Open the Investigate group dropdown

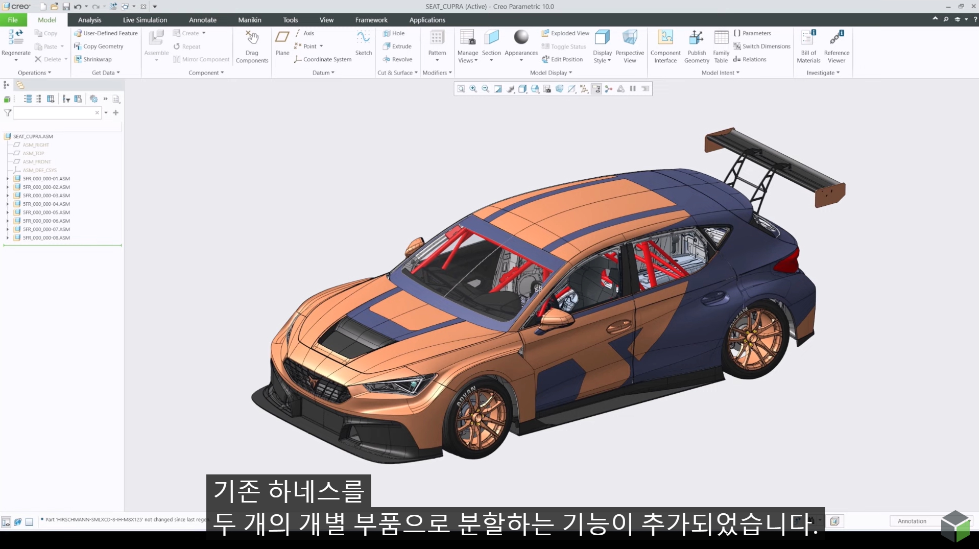coord(823,73)
